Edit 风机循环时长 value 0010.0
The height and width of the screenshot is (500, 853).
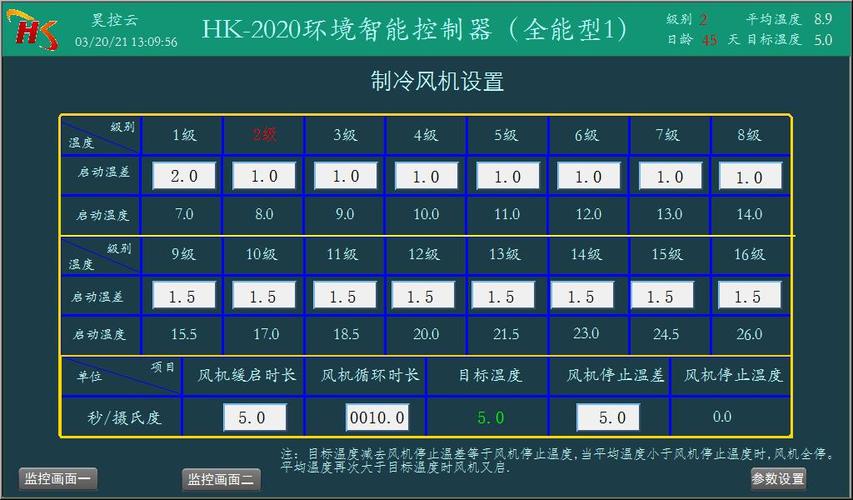coord(377,417)
